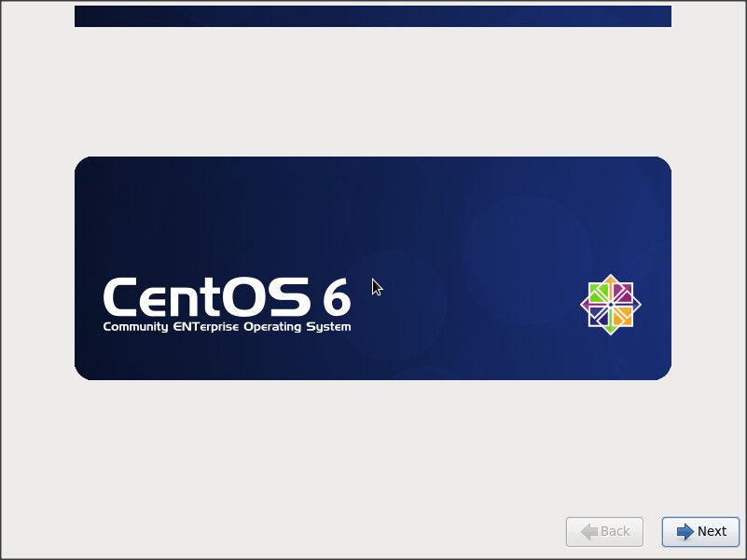The image size is (747, 560).
Task: Click the center dot of the CentOS logo
Action: [x=611, y=305]
